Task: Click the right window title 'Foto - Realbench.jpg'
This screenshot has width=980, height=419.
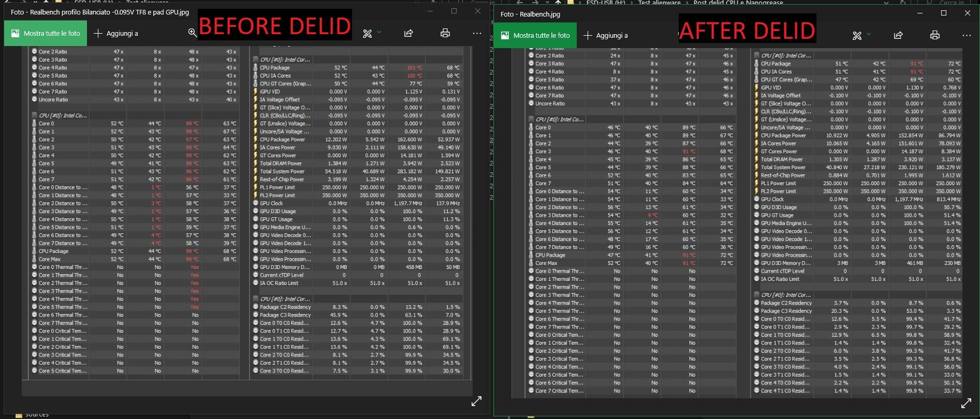Action: point(530,14)
